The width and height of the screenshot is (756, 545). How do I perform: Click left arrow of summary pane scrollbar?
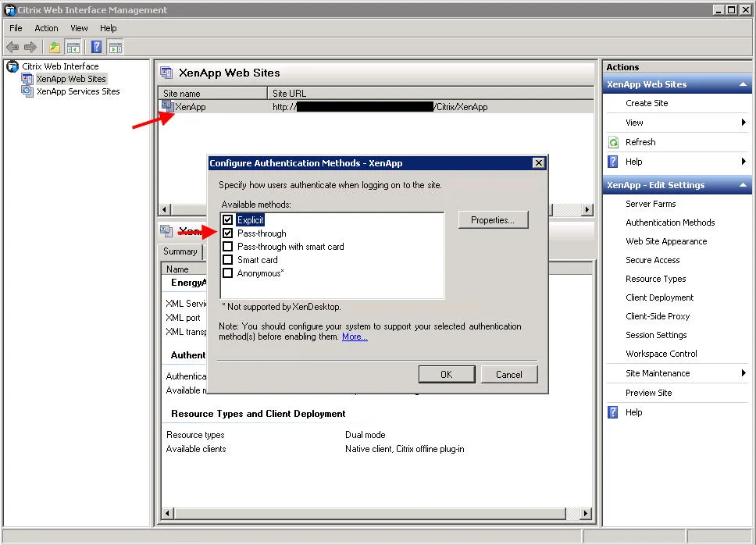(x=167, y=513)
